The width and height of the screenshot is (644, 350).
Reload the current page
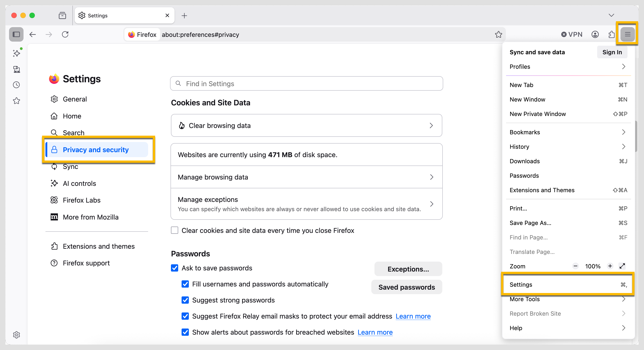(x=65, y=34)
